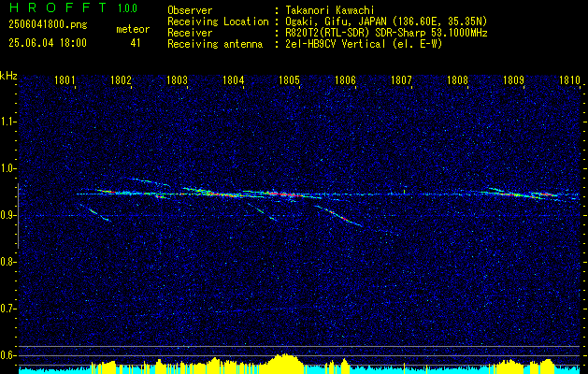This screenshot has width=588, height=374.
Task: Click the 1806 time axis marker
Action: pyautogui.click(x=345, y=80)
